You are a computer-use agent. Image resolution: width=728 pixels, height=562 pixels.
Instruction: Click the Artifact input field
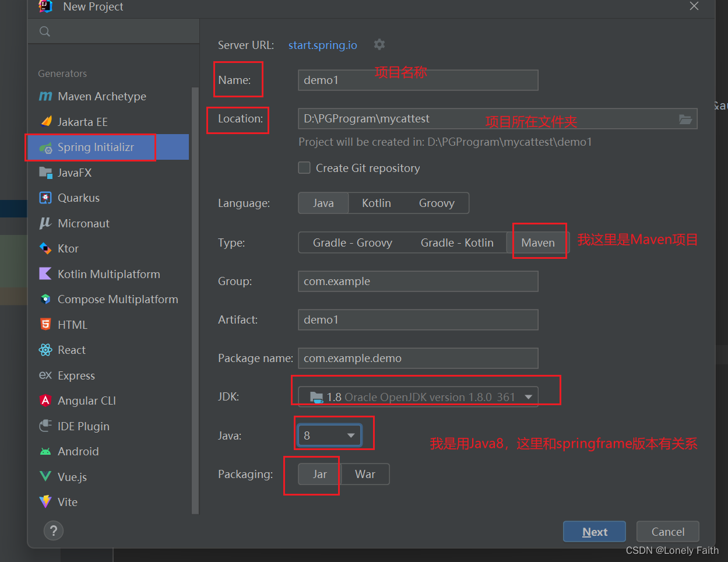(x=417, y=319)
